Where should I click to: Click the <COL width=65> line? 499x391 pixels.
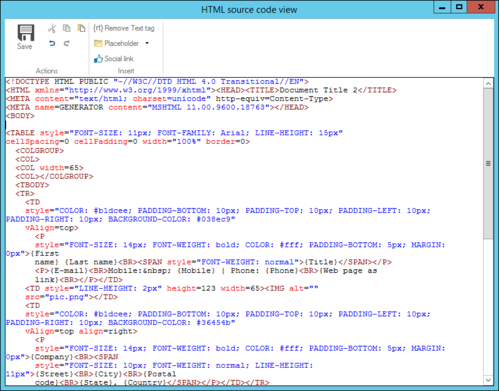[x=49, y=168]
